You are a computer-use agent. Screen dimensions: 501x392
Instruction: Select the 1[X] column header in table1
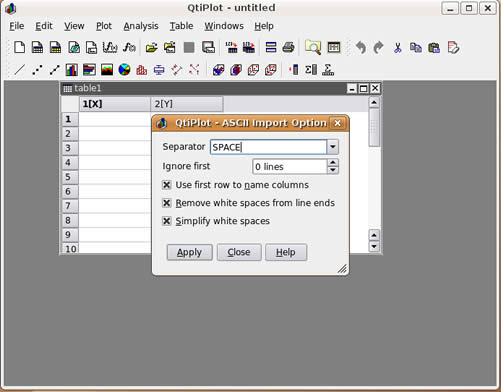(x=114, y=104)
